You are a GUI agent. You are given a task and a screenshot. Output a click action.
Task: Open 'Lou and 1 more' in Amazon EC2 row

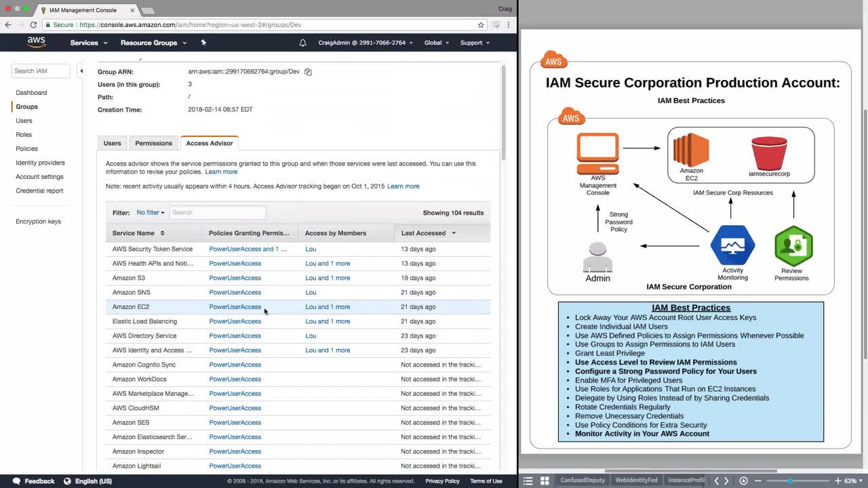328,307
